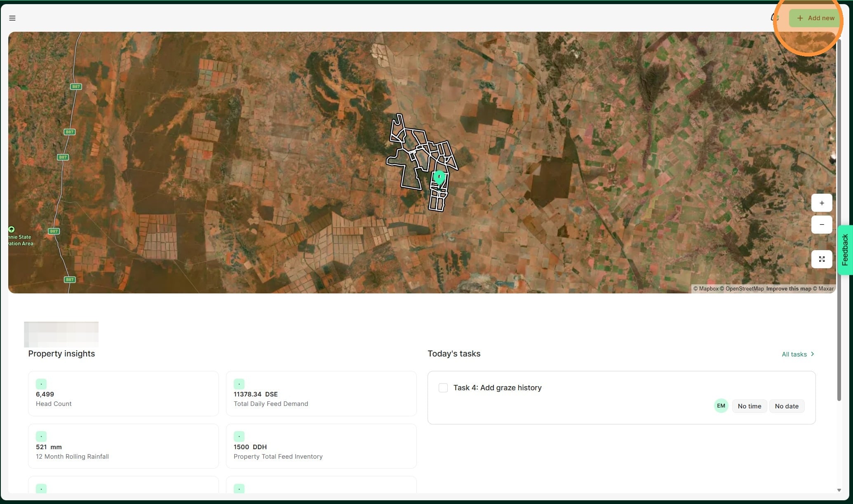
Task: Zoom out on the map
Action: 821,225
